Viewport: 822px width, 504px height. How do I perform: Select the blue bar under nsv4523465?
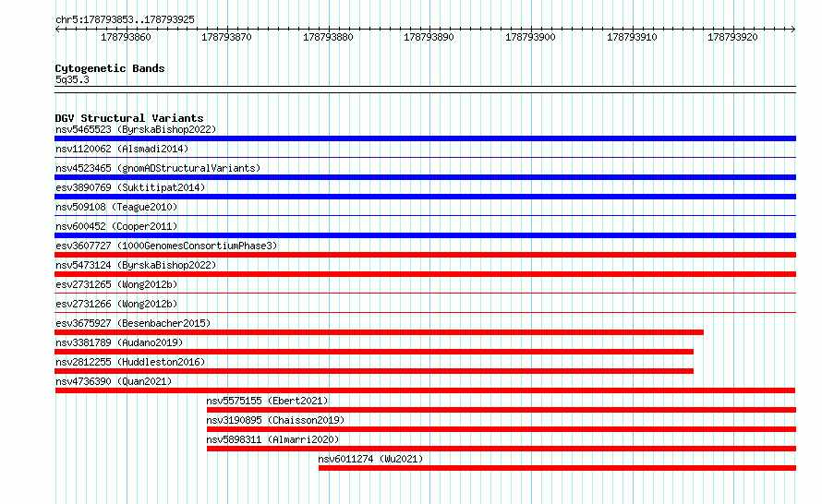(x=425, y=177)
